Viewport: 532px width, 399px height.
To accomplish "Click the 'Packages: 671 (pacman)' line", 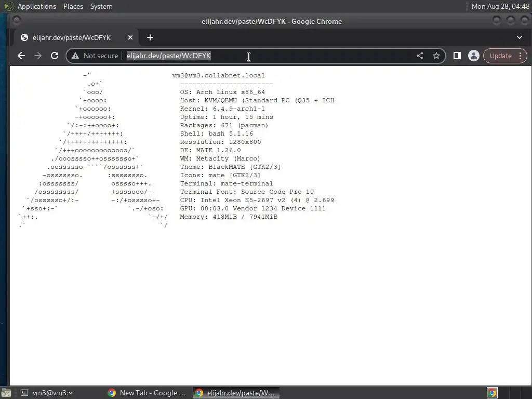I will tap(224, 125).
